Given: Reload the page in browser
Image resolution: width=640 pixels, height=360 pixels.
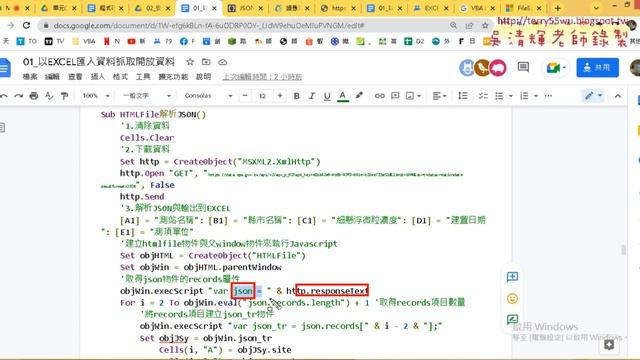Looking at the screenshot, I should pyautogui.click(x=27, y=25).
